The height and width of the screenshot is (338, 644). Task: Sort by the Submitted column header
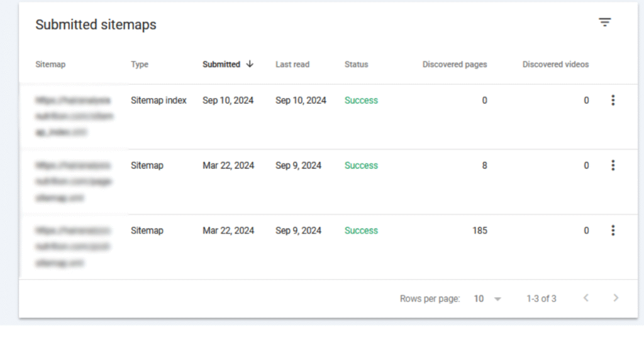click(221, 64)
